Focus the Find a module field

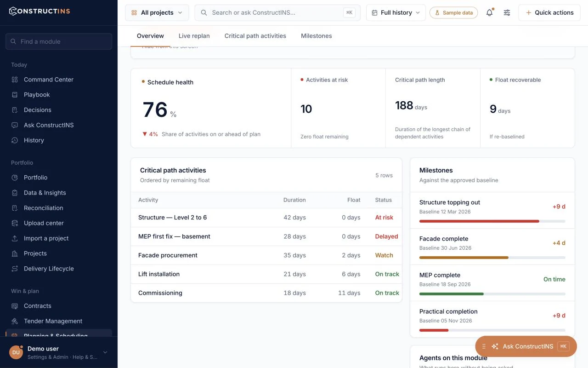coord(59,41)
